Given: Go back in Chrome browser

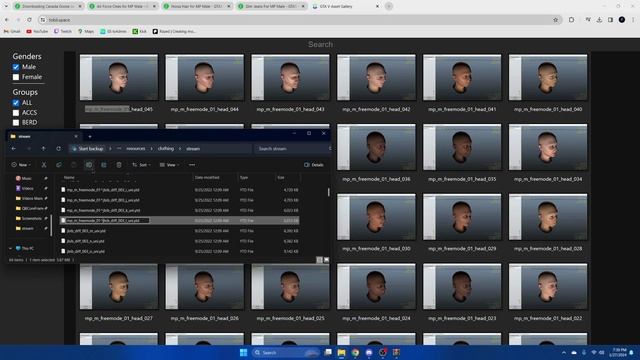Looking at the screenshot, I should (x=7, y=20).
